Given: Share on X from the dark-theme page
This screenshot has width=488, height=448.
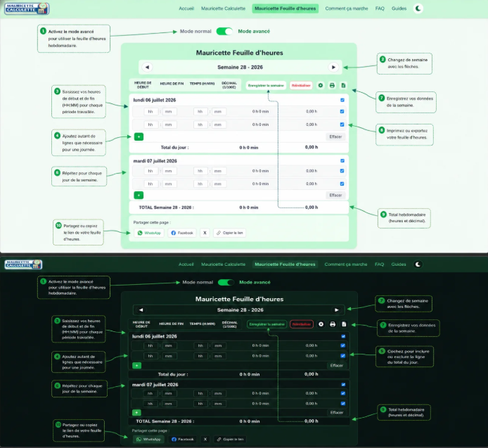Looking at the screenshot, I should 205,440.
